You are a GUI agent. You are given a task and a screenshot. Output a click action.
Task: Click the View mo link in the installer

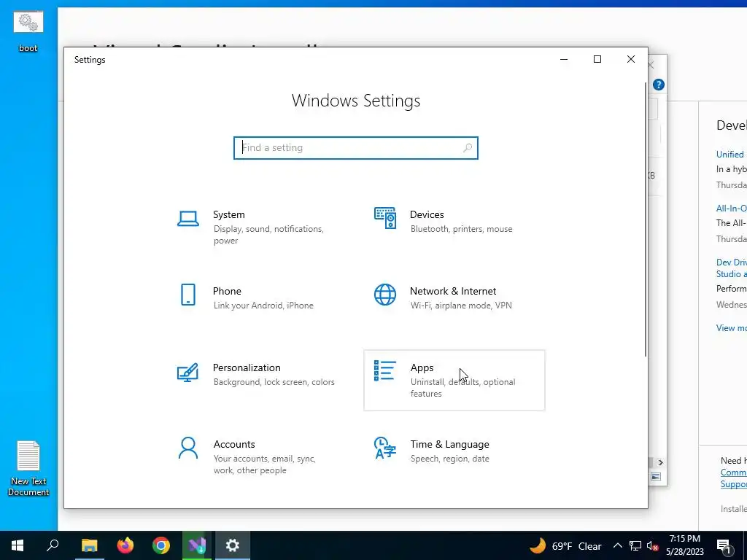point(731,328)
